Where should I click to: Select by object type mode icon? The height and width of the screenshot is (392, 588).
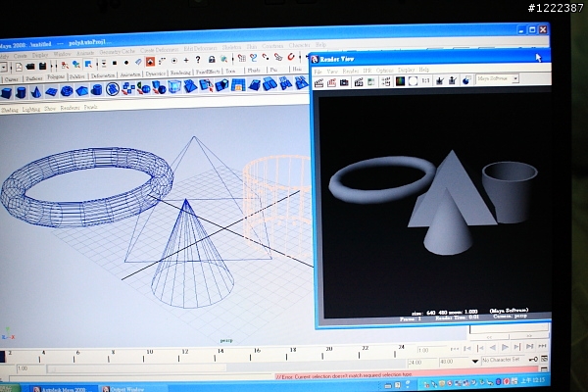pos(76,66)
